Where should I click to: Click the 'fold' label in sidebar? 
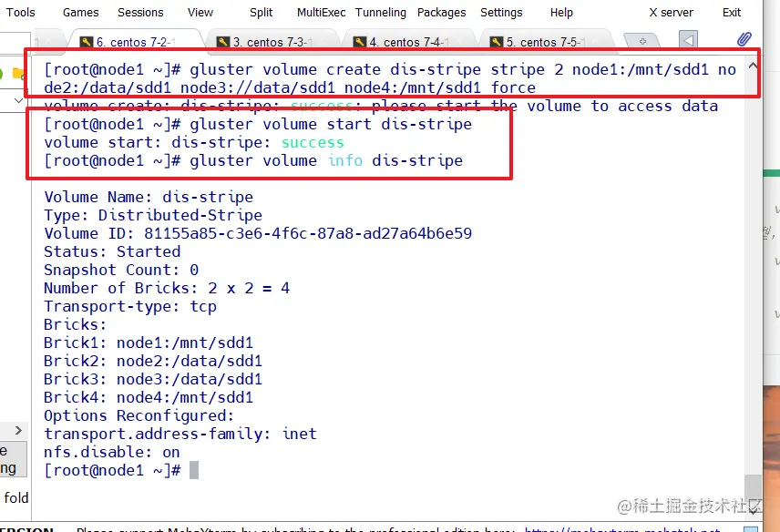15,497
